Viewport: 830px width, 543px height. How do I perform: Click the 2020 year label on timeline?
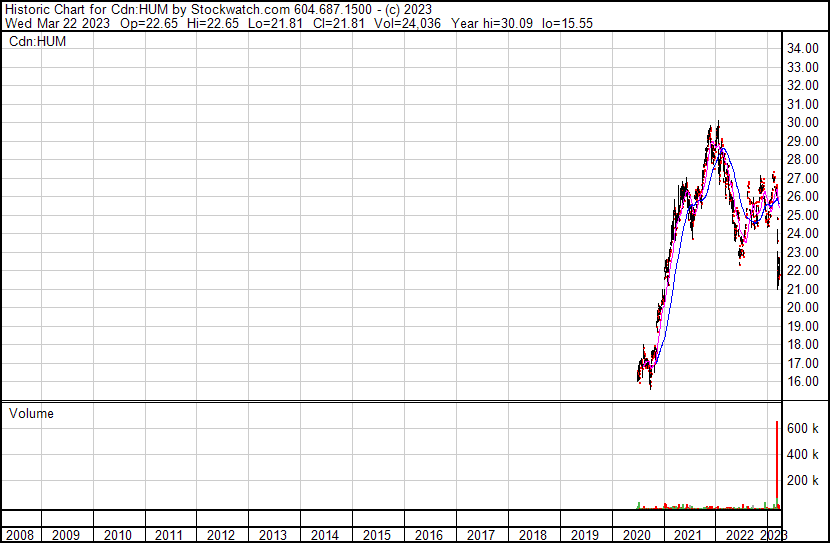(x=636, y=535)
